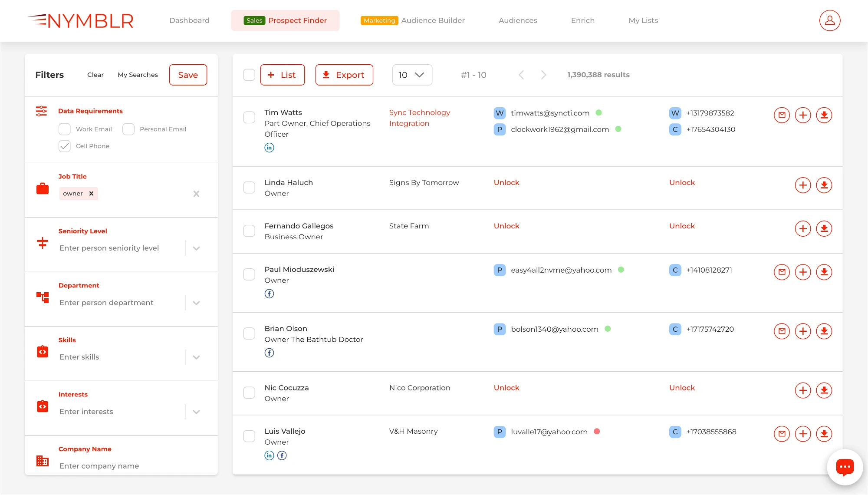This screenshot has height=495, width=868.
Task: Go to next results page arrow
Action: click(x=543, y=75)
